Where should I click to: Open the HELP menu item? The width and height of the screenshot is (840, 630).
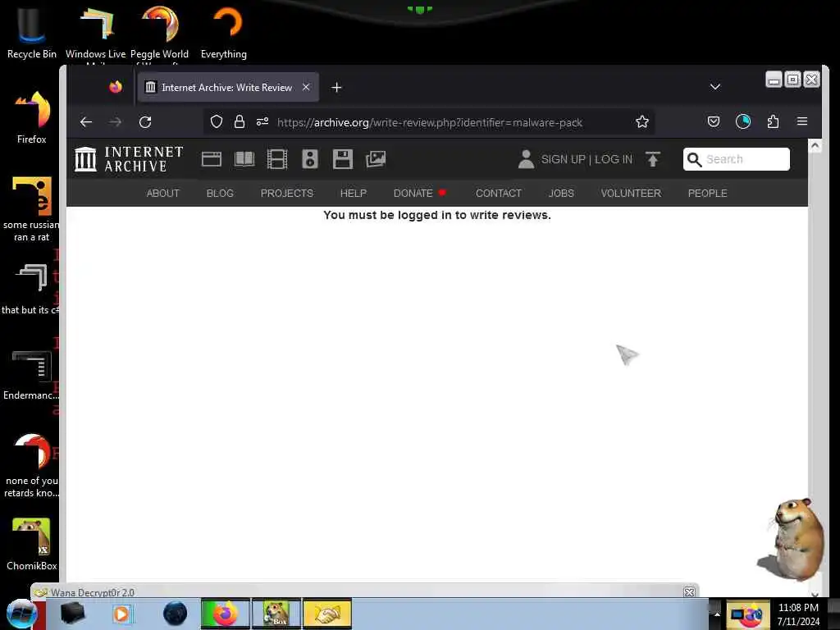[354, 194]
